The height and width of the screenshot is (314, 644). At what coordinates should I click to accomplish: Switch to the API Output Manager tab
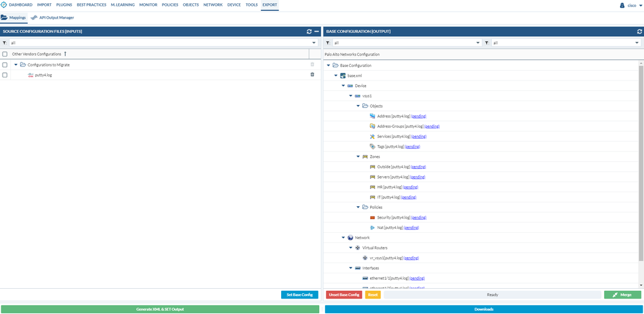(x=53, y=17)
